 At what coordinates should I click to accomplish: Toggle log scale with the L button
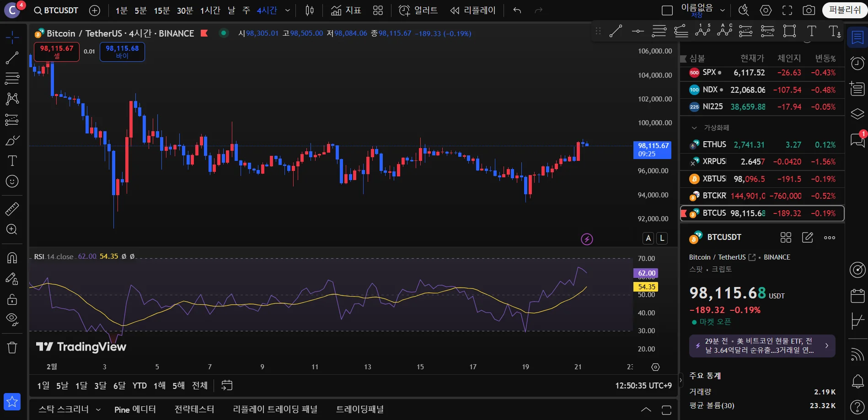[x=662, y=238]
